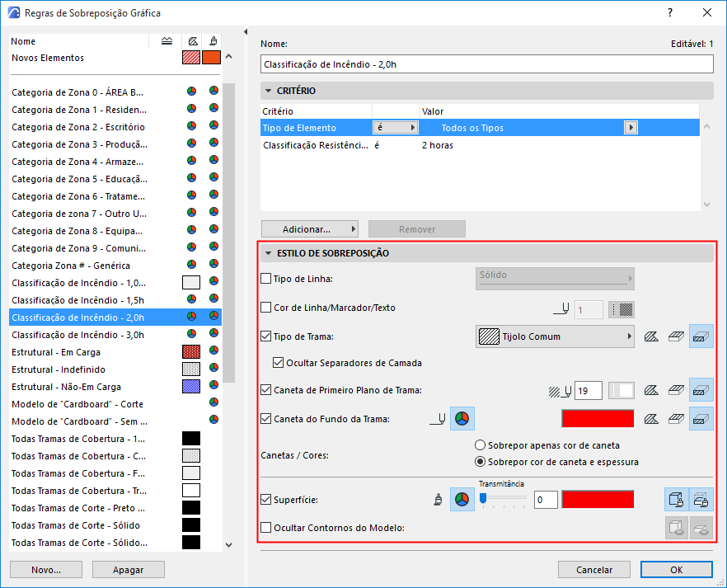Click fill color icon for Categoria de Zona 2 - Escritório
Viewport: 727px width, 588px height.
click(191, 126)
